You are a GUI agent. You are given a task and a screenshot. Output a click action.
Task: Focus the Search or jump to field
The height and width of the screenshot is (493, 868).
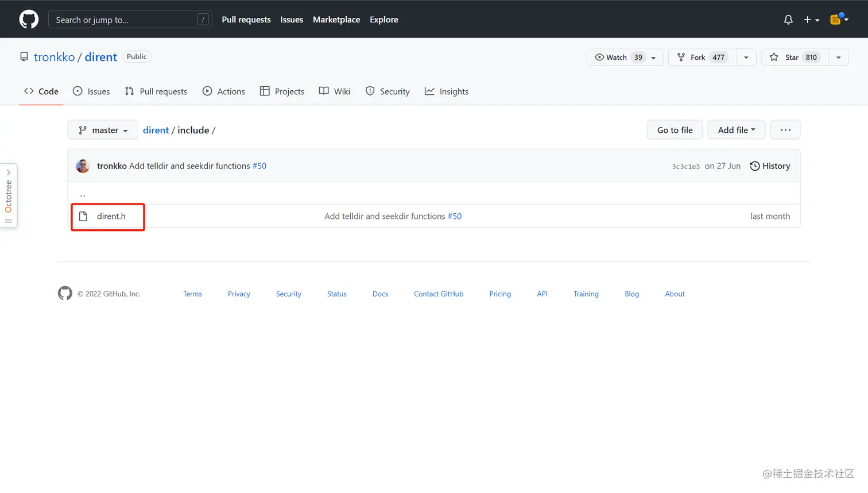(x=130, y=20)
